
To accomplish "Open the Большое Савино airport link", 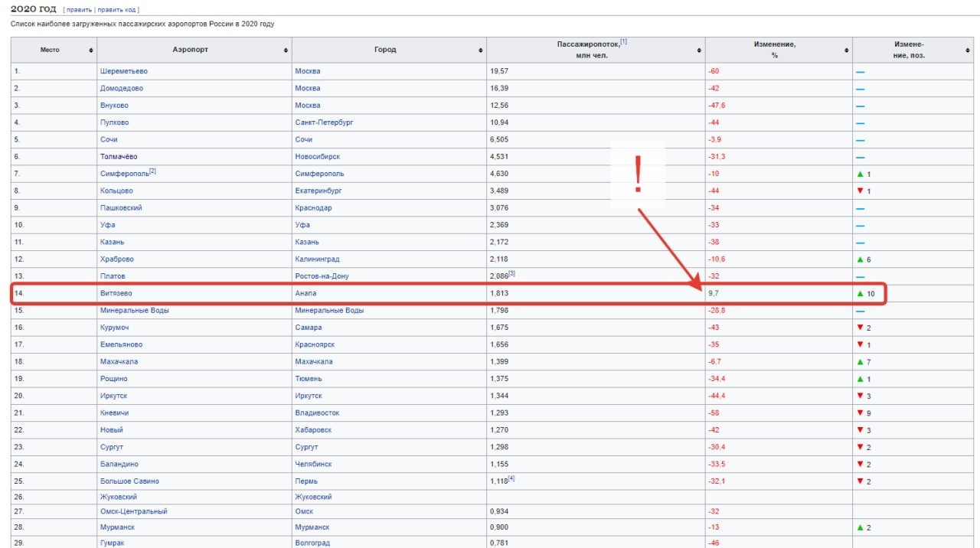I will [129, 481].
